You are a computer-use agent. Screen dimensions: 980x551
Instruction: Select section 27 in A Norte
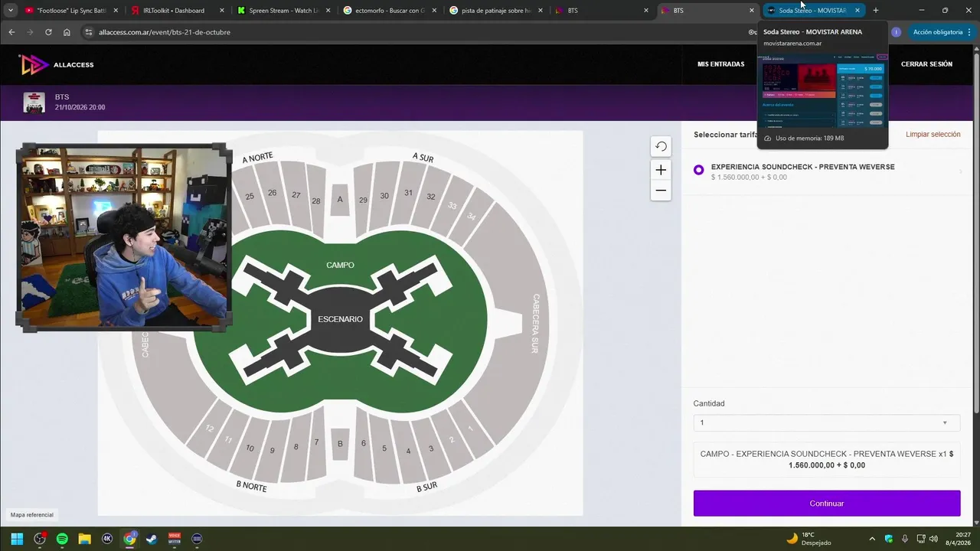click(296, 195)
